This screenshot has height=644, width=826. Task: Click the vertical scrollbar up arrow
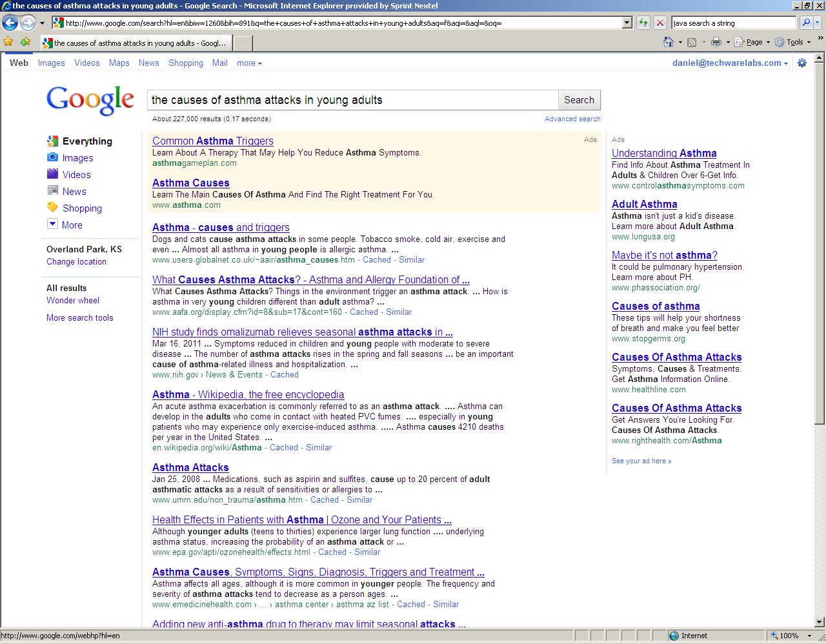pyautogui.click(x=820, y=57)
